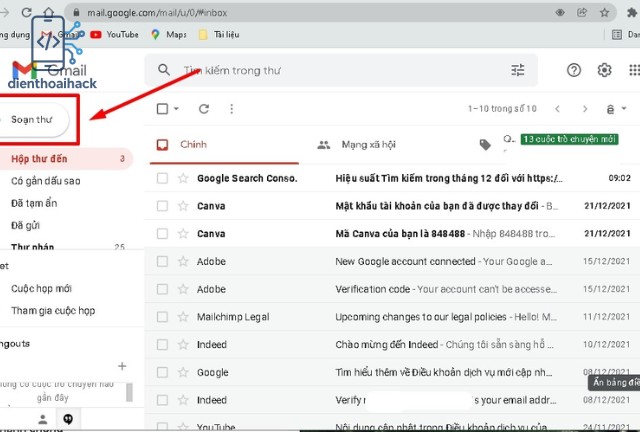Open the Maps bookmark

click(169, 35)
